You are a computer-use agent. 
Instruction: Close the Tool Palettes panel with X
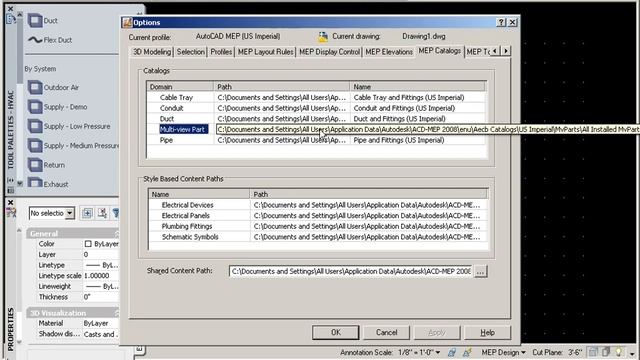(11, 9)
